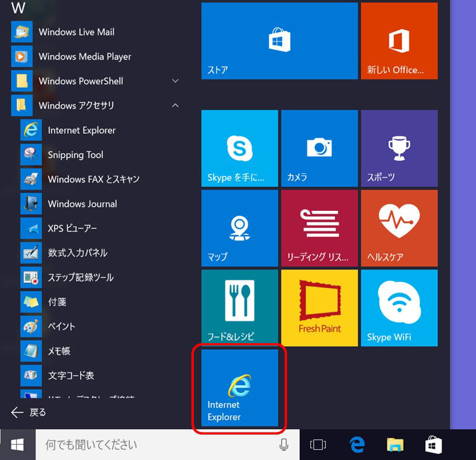Open the スポーツ sports tile
The width and height of the screenshot is (476, 460).
coord(399,148)
